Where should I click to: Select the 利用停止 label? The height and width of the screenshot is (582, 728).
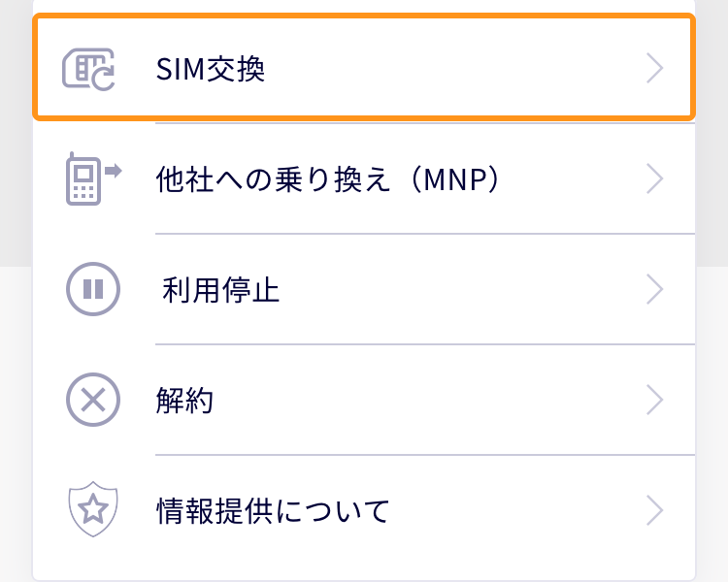point(221,290)
